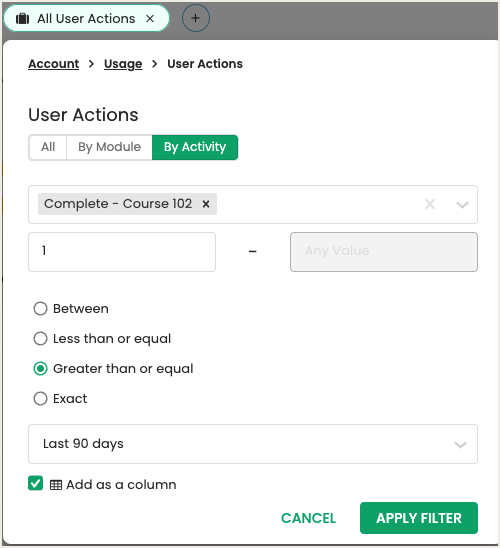The height and width of the screenshot is (548, 500).
Task: Select the Between radio option
Action: pyautogui.click(x=40, y=309)
